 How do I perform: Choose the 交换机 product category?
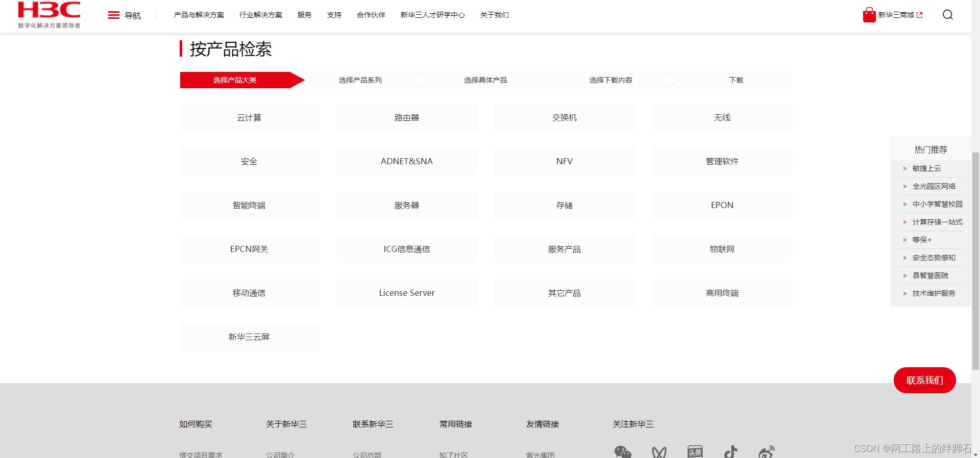[x=565, y=117]
